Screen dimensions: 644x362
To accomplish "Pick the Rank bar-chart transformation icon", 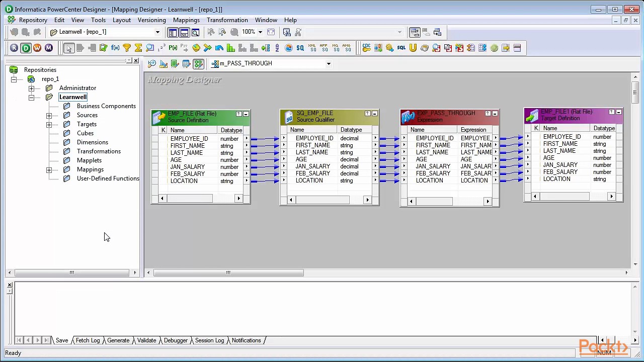I will (231, 48).
